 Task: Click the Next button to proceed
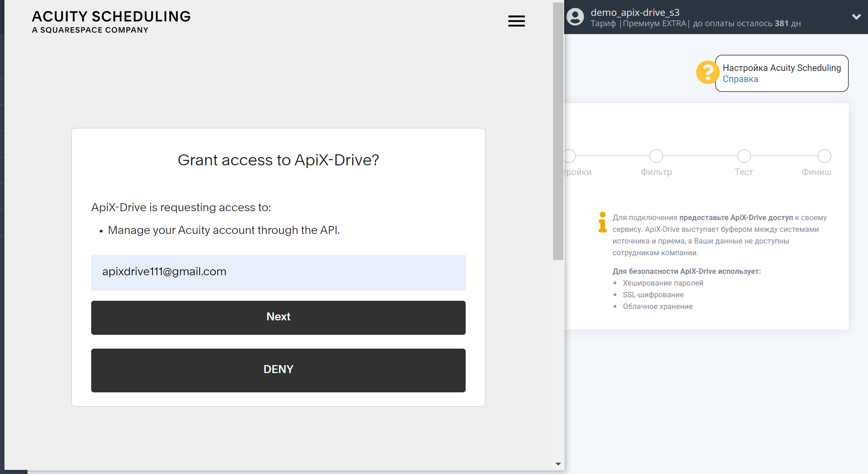[x=278, y=316]
